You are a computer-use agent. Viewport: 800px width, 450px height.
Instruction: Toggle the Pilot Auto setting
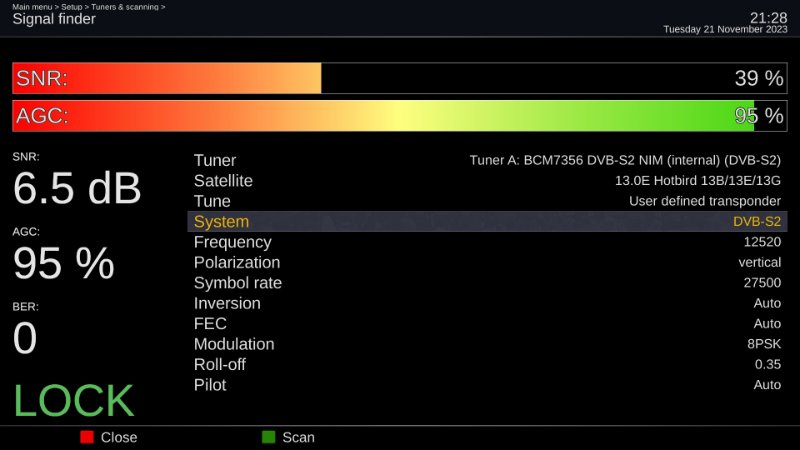(x=487, y=385)
